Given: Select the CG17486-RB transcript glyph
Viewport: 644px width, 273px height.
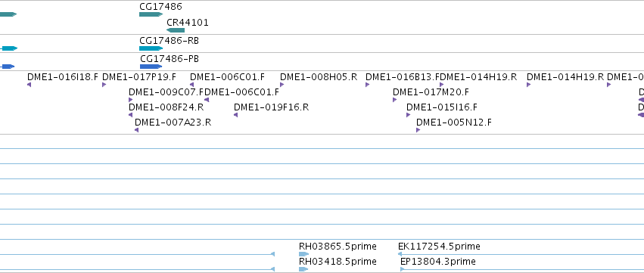Looking at the screenshot, I should pos(151,48).
